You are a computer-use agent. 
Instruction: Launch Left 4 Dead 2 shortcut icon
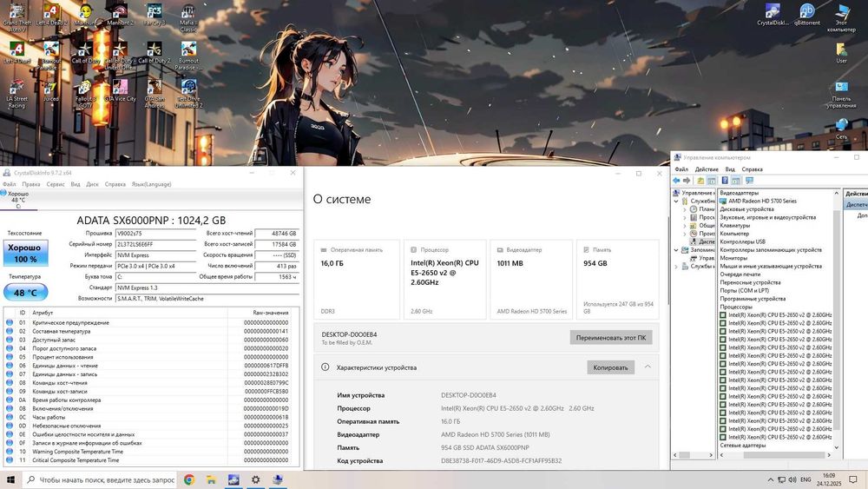click(x=51, y=16)
